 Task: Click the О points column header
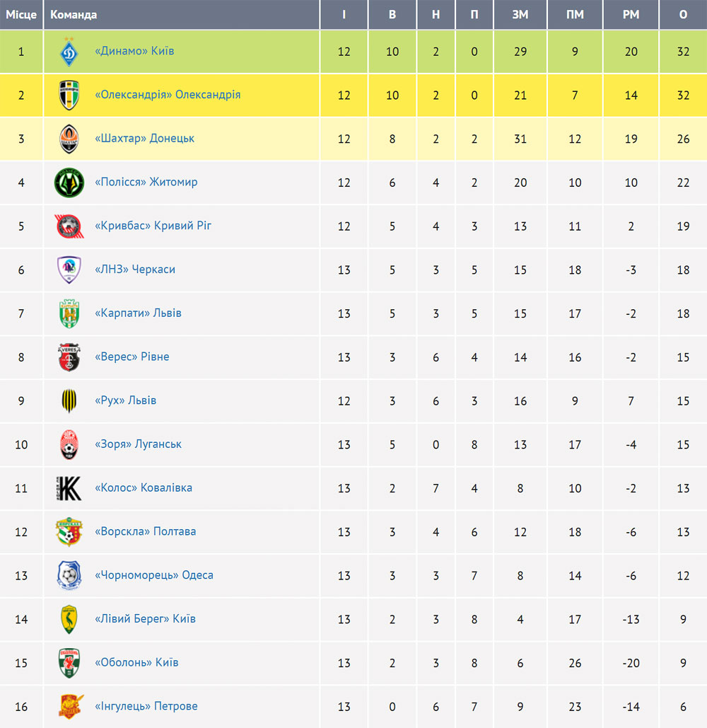[683, 14]
